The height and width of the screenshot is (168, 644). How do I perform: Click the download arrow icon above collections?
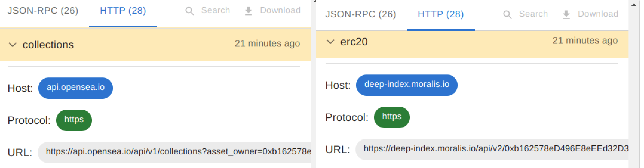point(248,11)
